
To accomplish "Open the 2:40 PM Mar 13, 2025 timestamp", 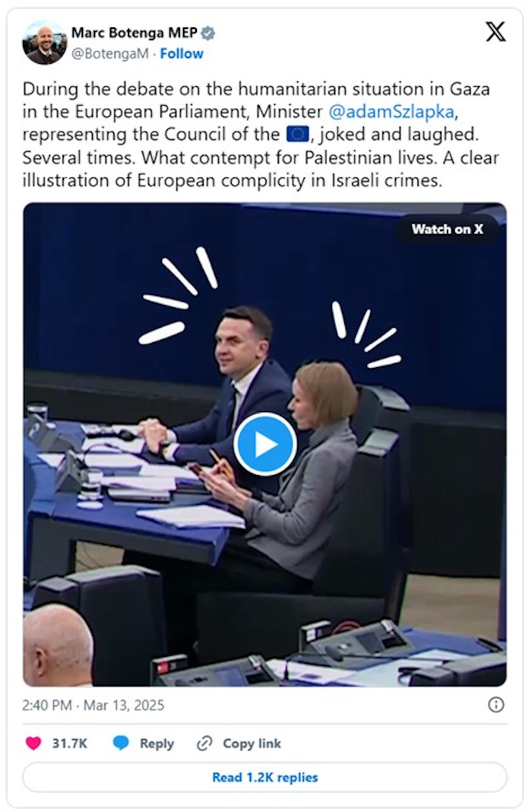I will pos(93,706).
